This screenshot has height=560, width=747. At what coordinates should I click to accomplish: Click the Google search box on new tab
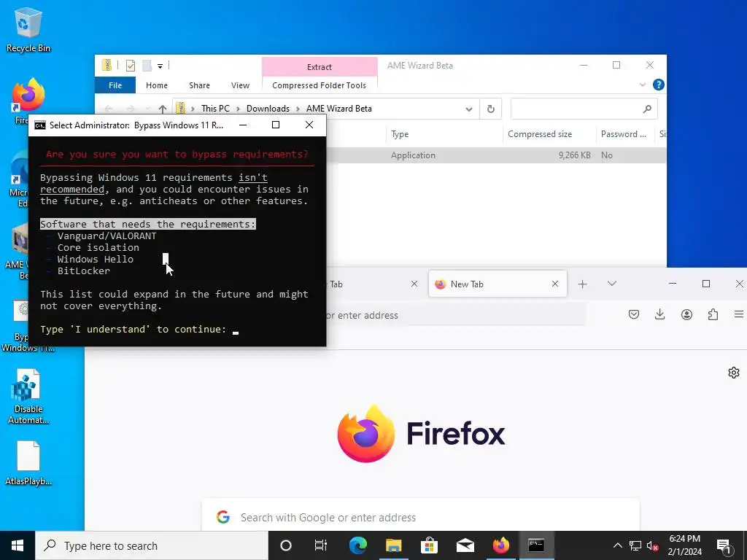click(421, 517)
